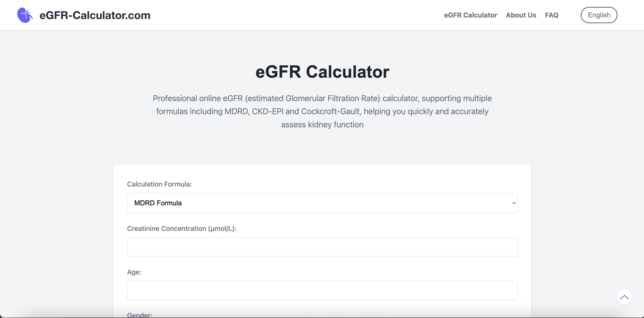The height and width of the screenshot is (318, 644).
Task: Click the Calculation Formula label
Action: (159, 184)
